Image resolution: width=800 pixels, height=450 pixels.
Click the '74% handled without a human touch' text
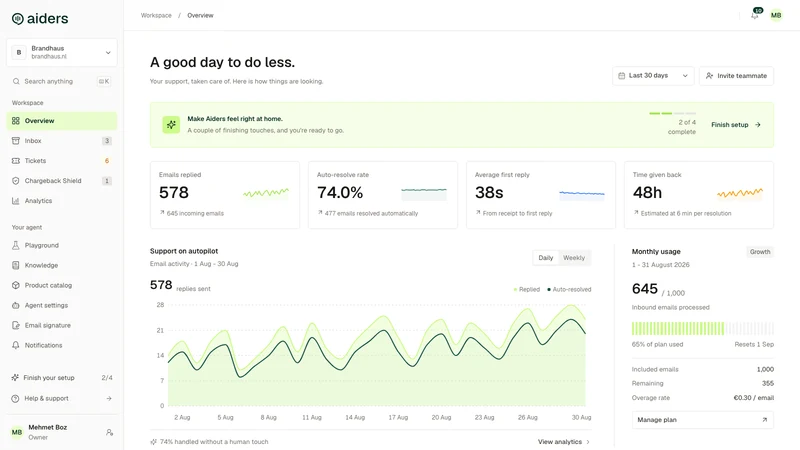pyautogui.click(x=214, y=442)
